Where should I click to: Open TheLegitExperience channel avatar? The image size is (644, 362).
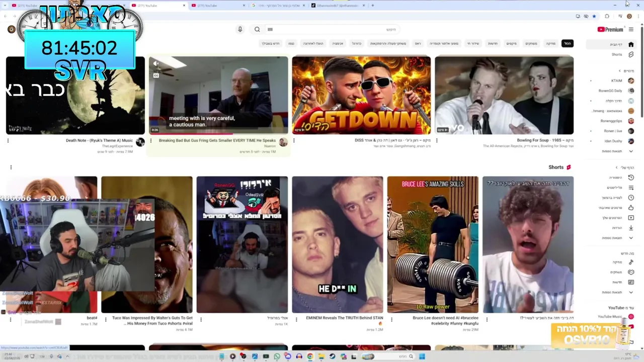140,142
